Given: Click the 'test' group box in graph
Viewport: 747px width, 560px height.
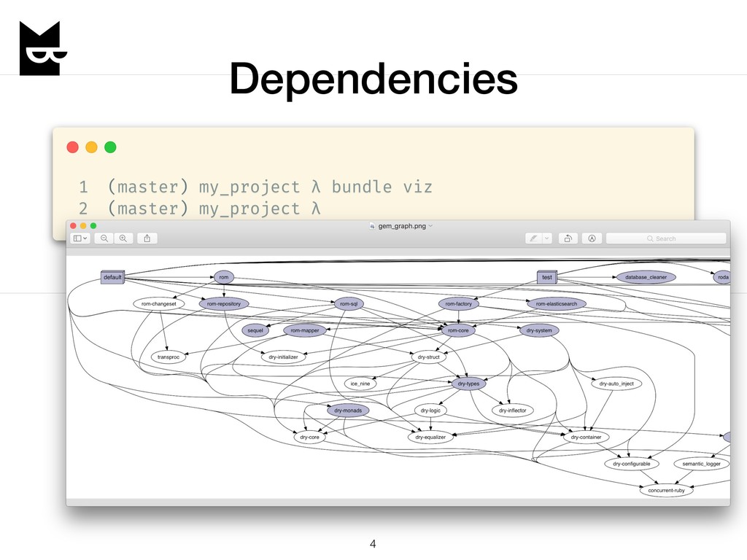Looking at the screenshot, I should pyautogui.click(x=547, y=277).
